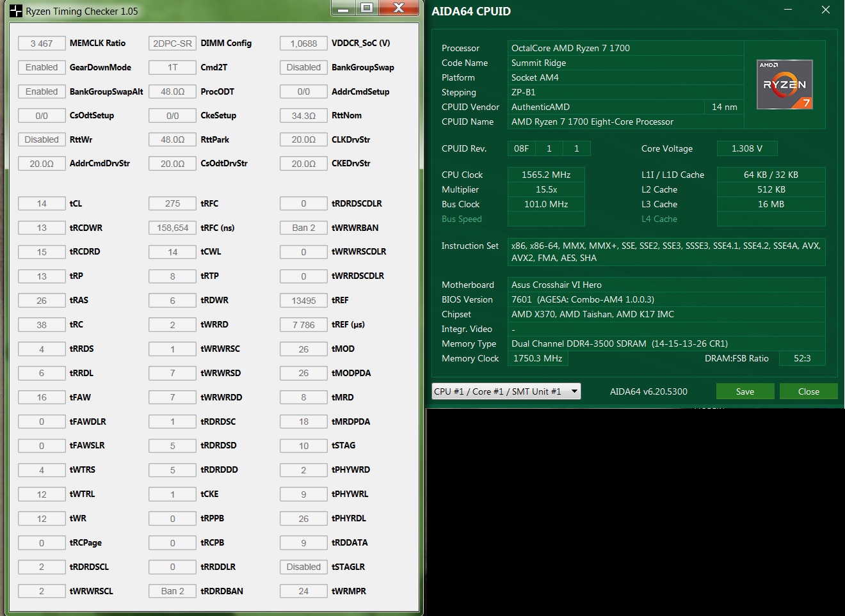Click the VDDCR_SoC voltage value 1,0688
The height and width of the screenshot is (616, 845).
(303, 43)
